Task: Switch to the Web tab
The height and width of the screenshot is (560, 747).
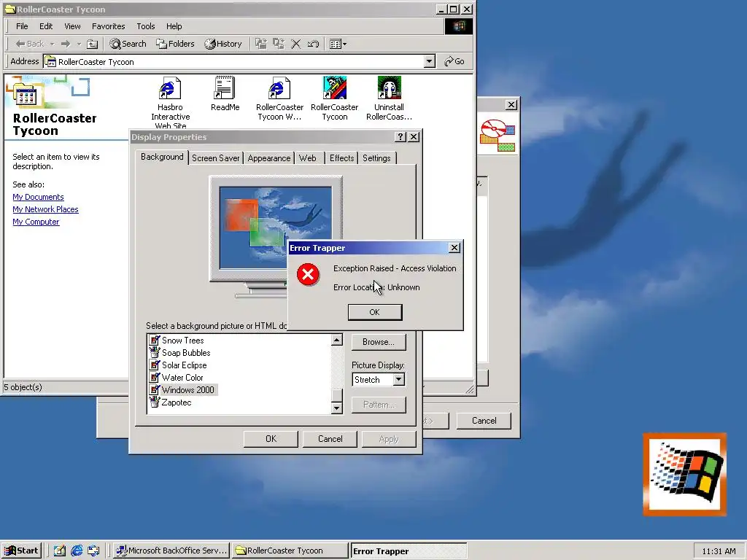Action: (308, 158)
